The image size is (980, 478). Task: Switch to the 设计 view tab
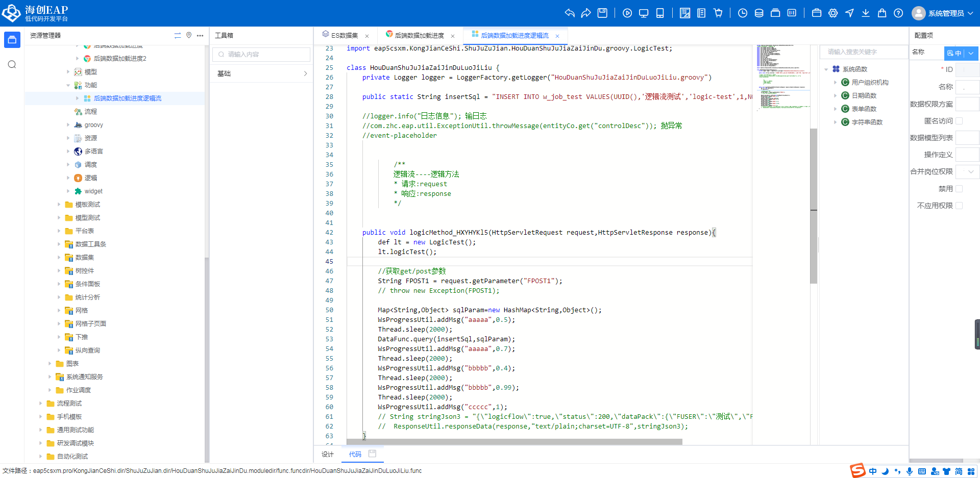point(327,455)
